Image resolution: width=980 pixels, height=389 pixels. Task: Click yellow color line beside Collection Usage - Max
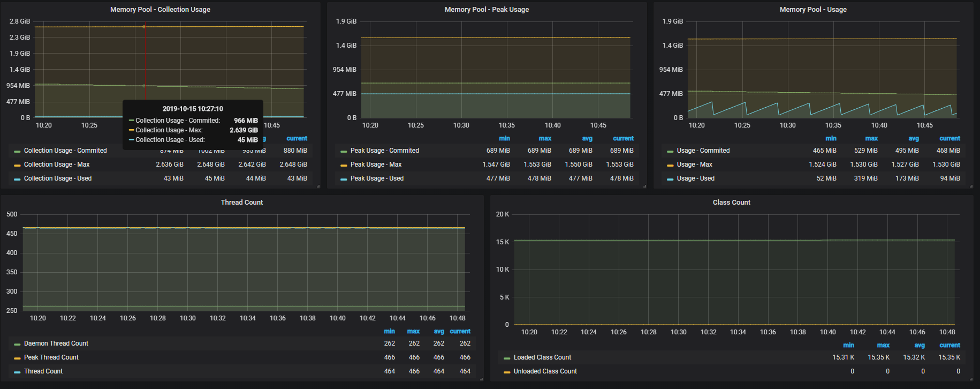tap(17, 166)
